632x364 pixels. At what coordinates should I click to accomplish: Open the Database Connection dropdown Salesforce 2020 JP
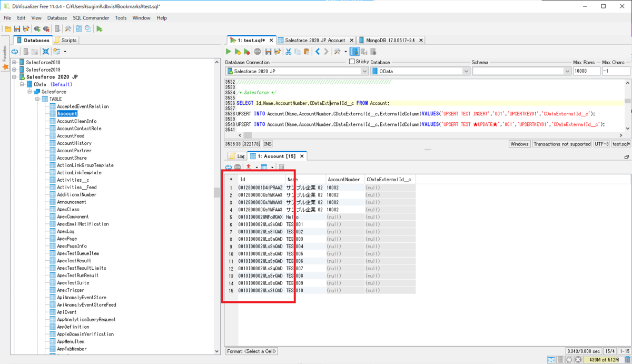pos(297,71)
